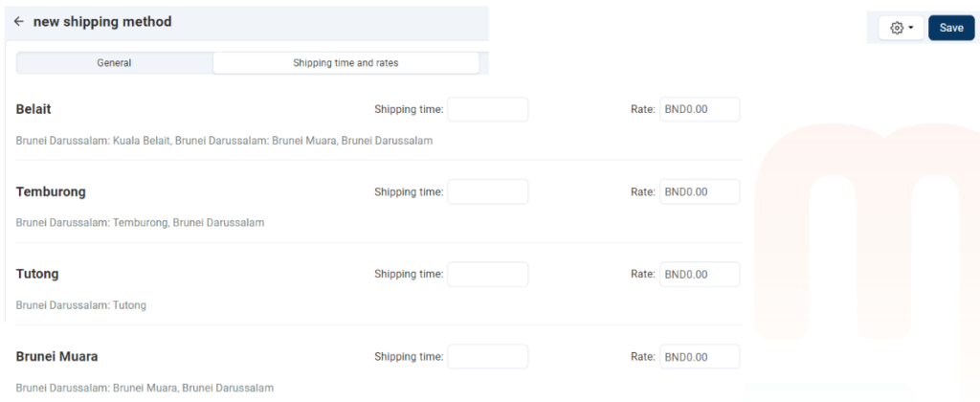The height and width of the screenshot is (402, 980).
Task: Select the Shipping time and rates tab
Action: [x=345, y=63]
